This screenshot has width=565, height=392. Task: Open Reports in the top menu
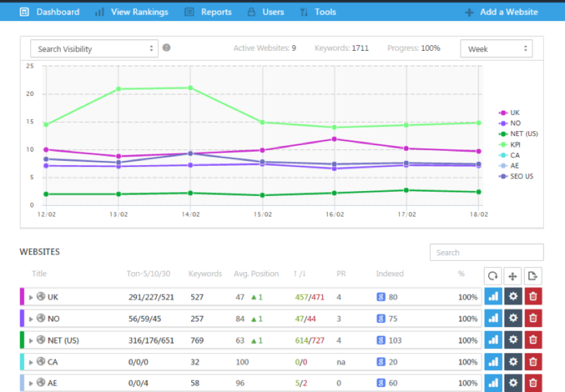coord(208,11)
